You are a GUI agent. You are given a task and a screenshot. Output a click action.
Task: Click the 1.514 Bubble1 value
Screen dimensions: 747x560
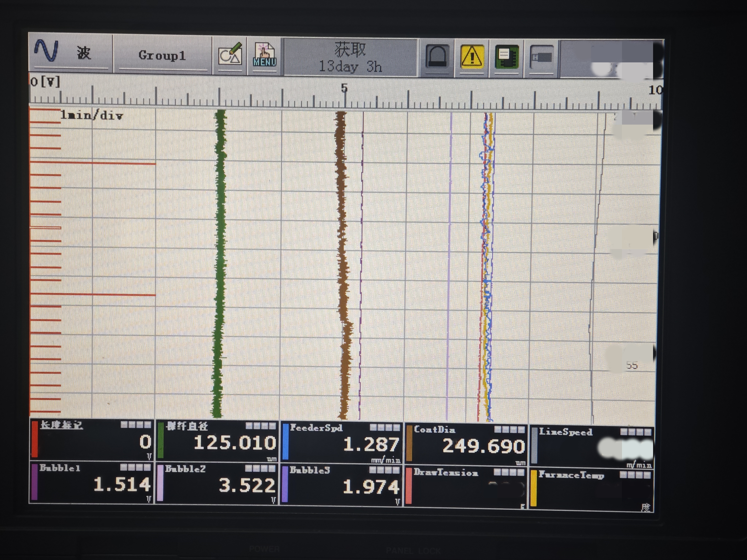pyautogui.click(x=122, y=484)
